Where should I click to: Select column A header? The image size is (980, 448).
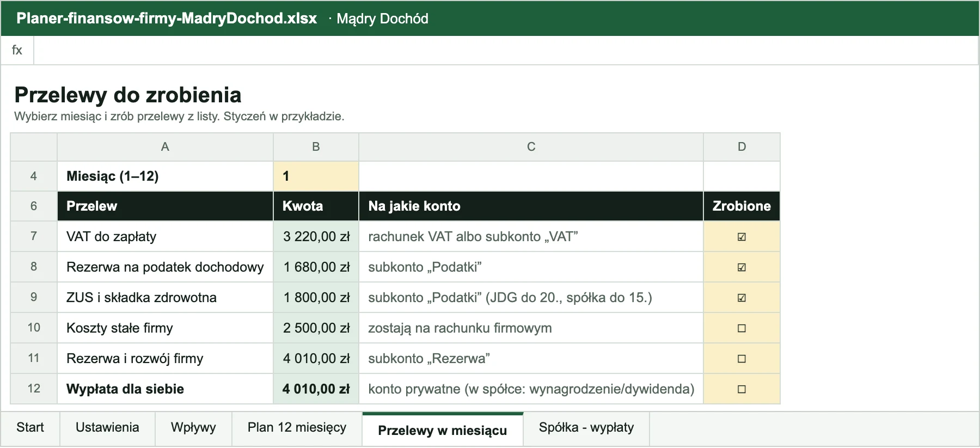point(165,147)
